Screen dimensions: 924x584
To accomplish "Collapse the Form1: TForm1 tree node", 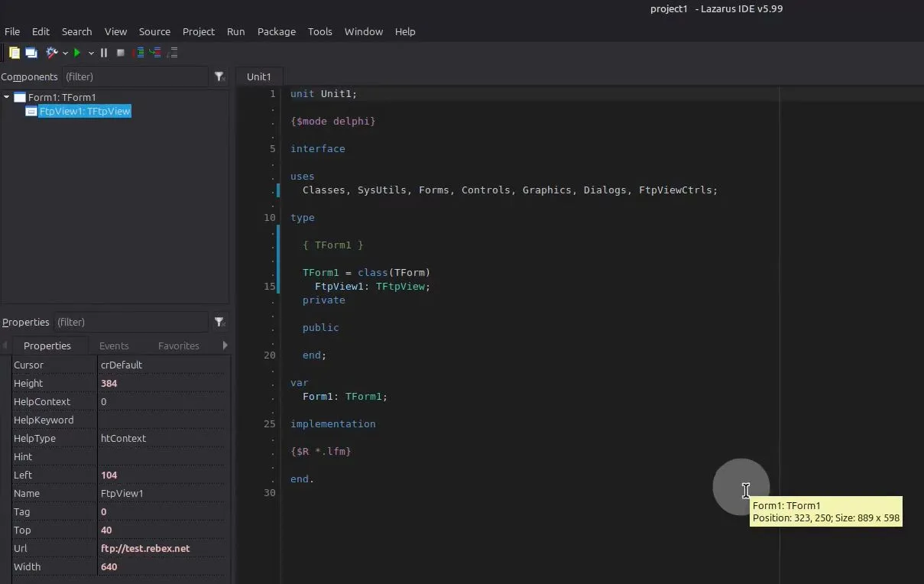I will pyautogui.click(x=6, y=97).
